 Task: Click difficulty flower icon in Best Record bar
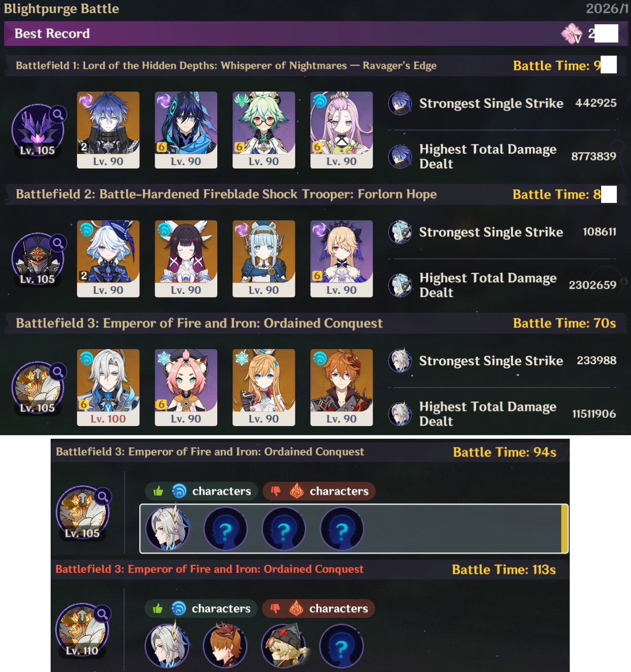tap(572, 33)
